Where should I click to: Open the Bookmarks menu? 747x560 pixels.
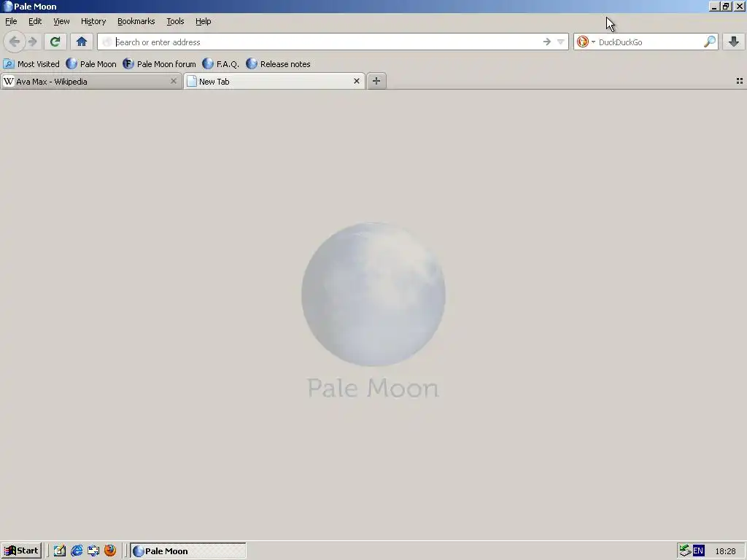pyautogui.click(x=136, y=21)
